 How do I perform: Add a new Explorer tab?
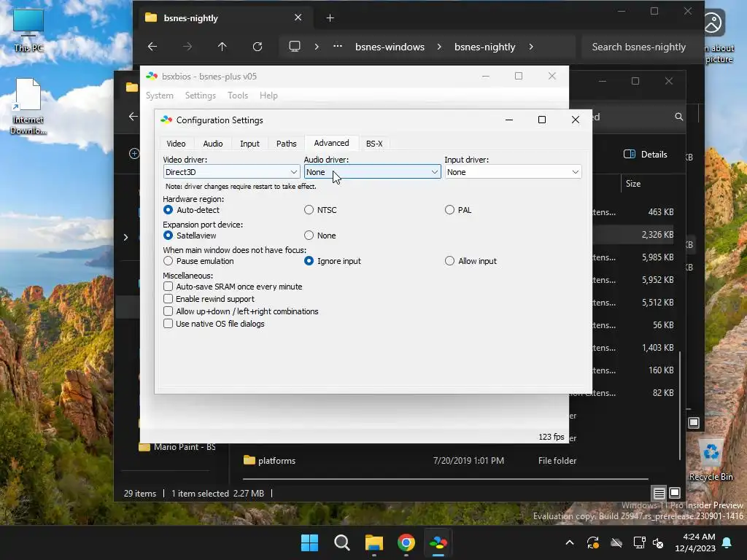[x=330, y=18]
